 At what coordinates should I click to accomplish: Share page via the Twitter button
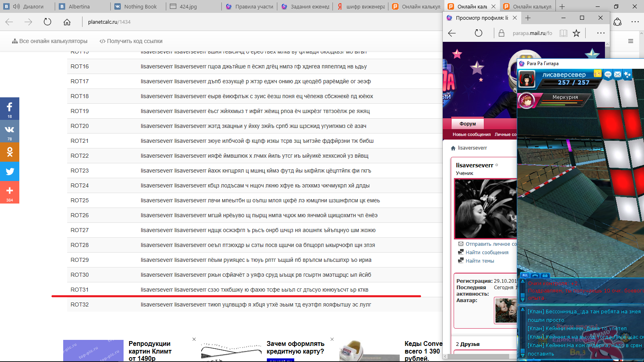[10, 171]
